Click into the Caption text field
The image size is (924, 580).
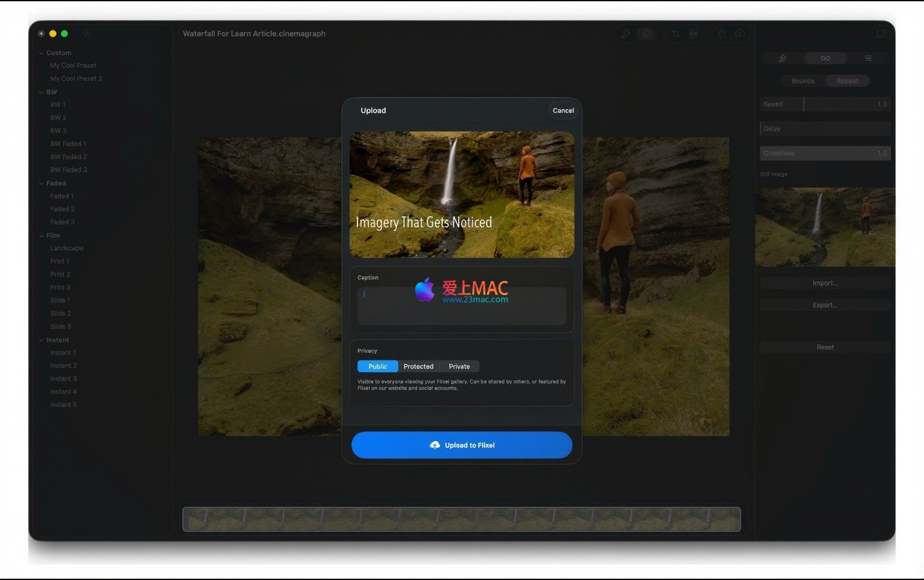pyautogui.click(x=462, y=307)
